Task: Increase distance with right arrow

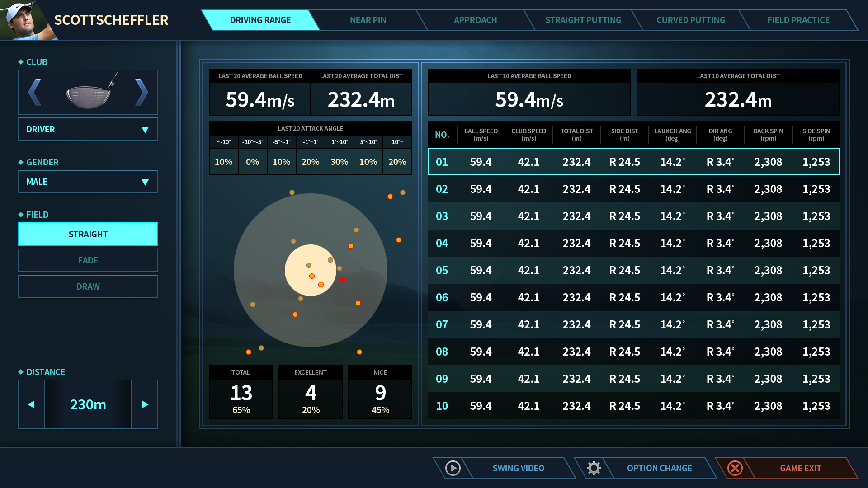Action: coord(145,404)
